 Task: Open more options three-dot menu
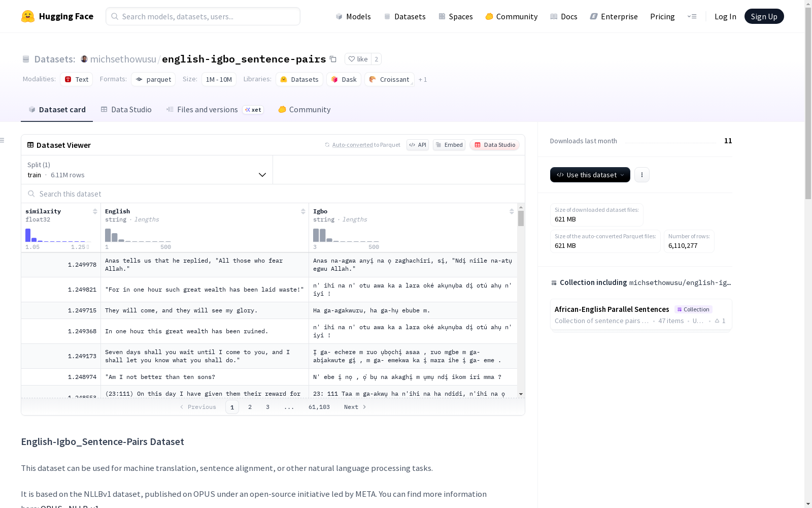pyautogui.click(x=642, y=175)
